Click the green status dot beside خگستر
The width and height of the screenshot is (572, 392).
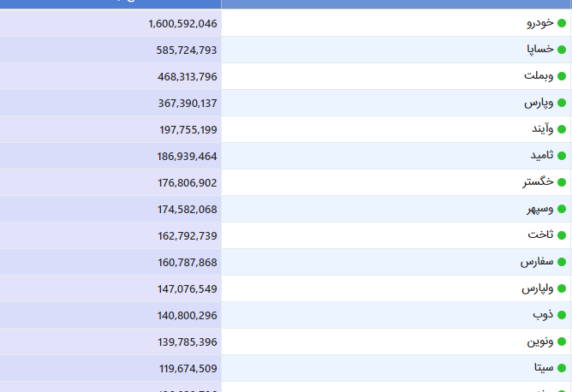point(562,182)
